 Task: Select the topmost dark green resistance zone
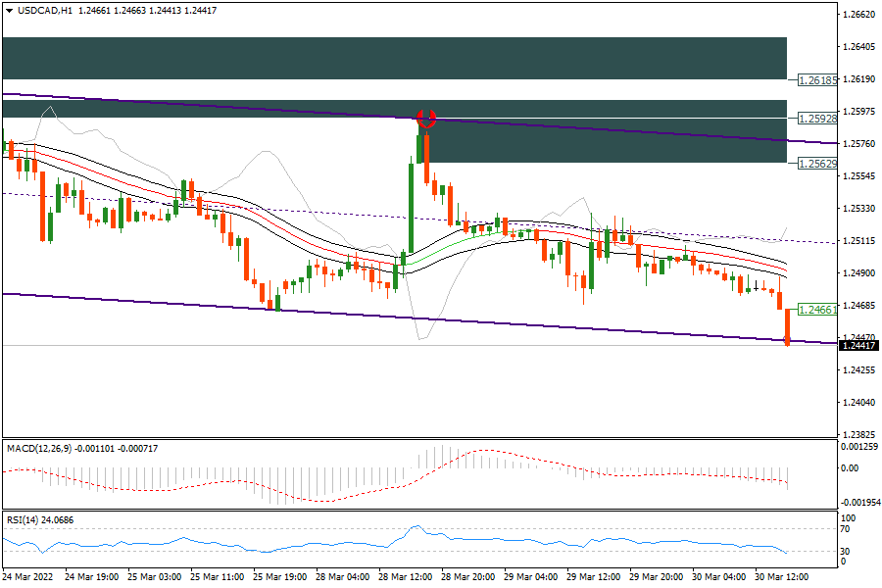coord(392,58)
